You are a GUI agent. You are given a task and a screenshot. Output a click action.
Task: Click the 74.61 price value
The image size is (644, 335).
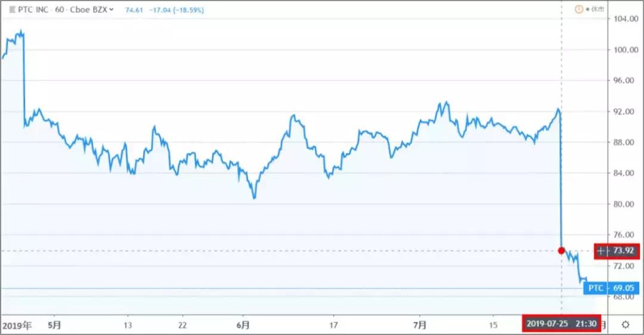(134, 10)
